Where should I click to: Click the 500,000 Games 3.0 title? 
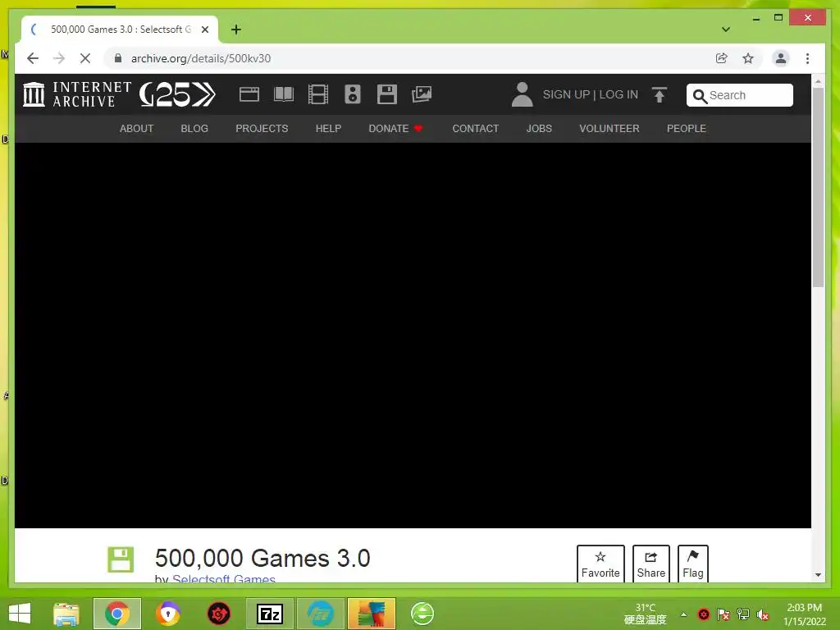(262, 558)
